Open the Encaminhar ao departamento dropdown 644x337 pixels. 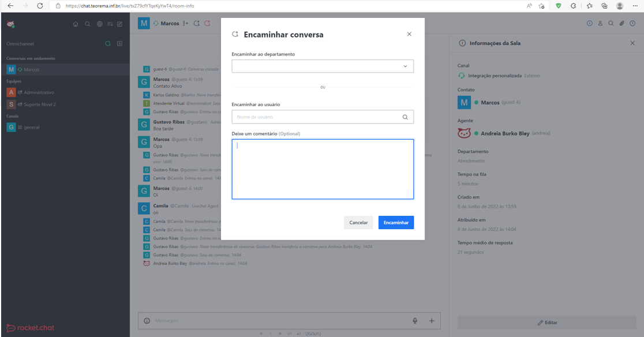click(323, 66)
